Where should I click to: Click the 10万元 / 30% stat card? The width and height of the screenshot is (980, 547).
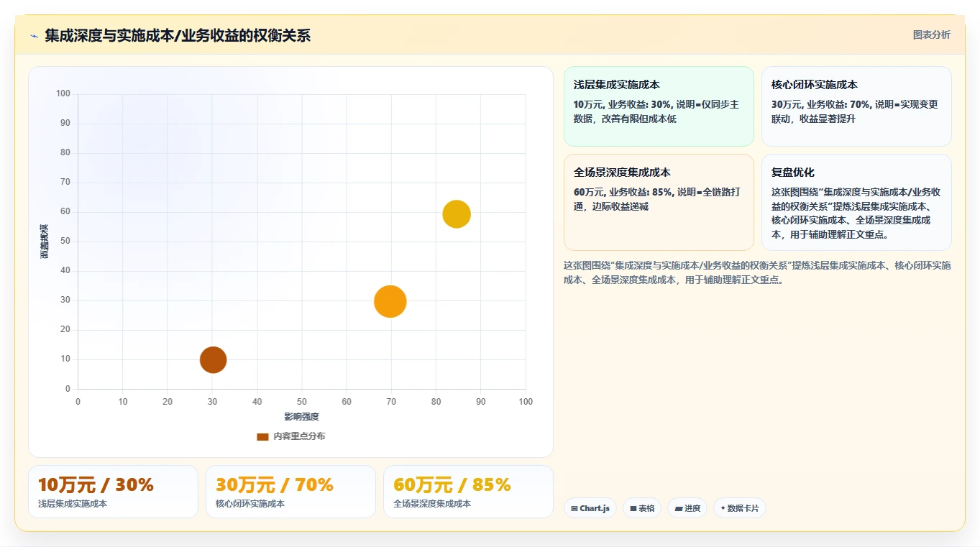pyautogui.click(x=113, y=492)
